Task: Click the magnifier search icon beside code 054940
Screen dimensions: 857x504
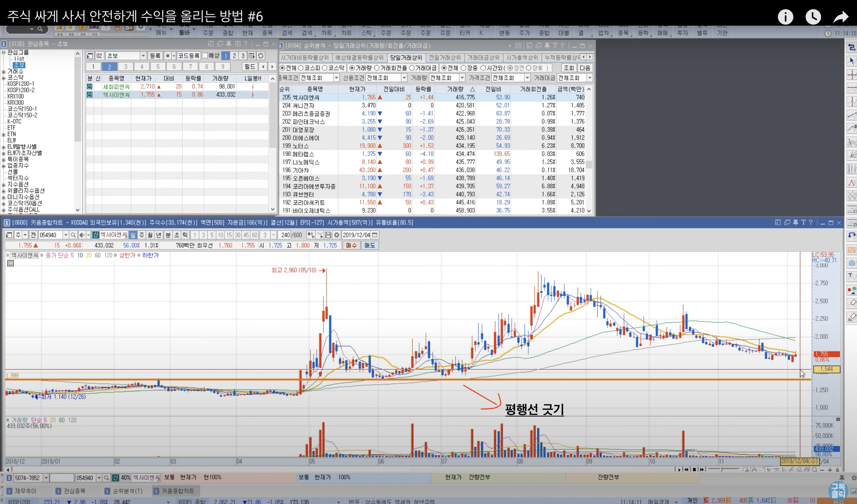Action: pos(73,235)
